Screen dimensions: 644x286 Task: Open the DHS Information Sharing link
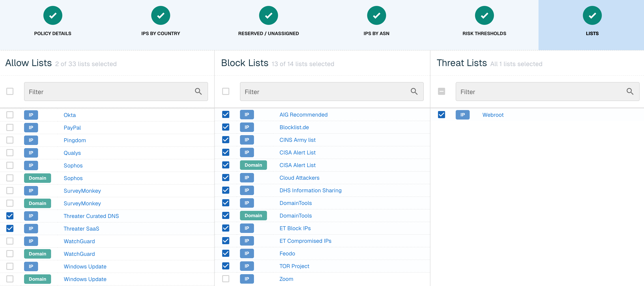click(311, 190)
